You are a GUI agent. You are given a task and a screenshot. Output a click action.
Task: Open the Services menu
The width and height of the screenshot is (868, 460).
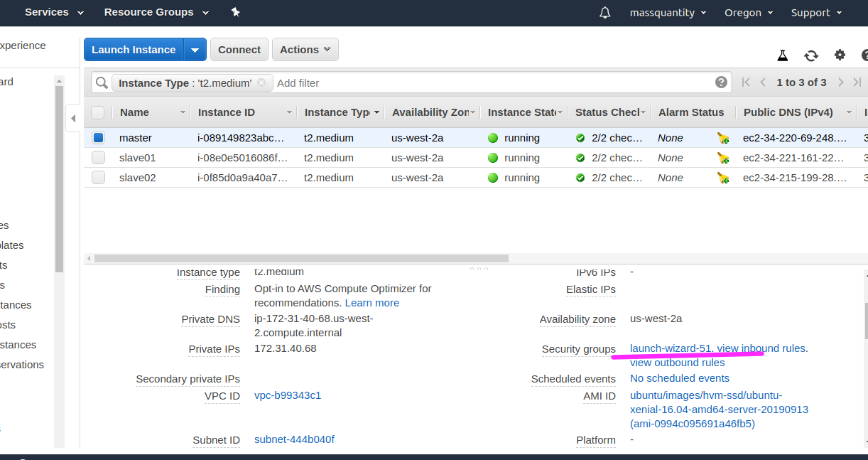tap(54, 13)
